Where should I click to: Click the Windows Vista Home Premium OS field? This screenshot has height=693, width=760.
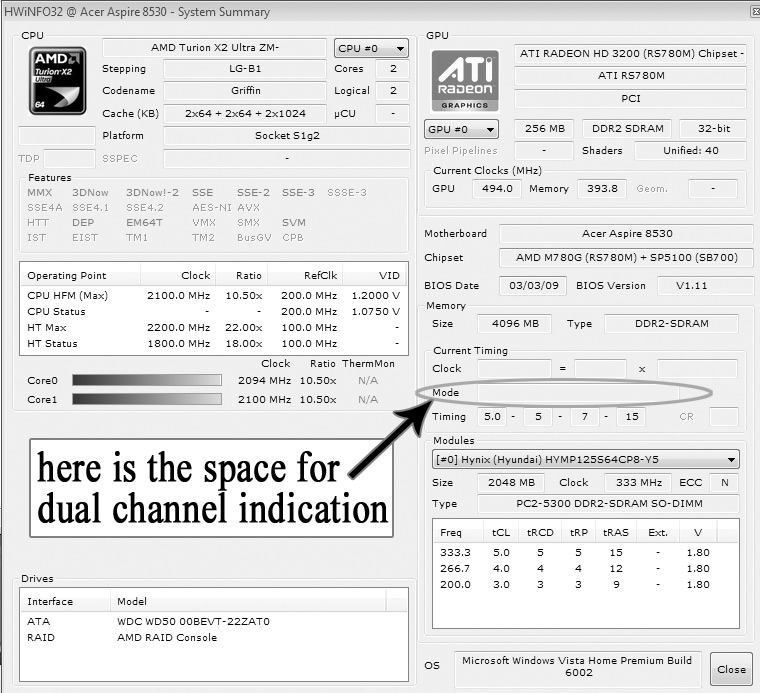coord(578,669)
